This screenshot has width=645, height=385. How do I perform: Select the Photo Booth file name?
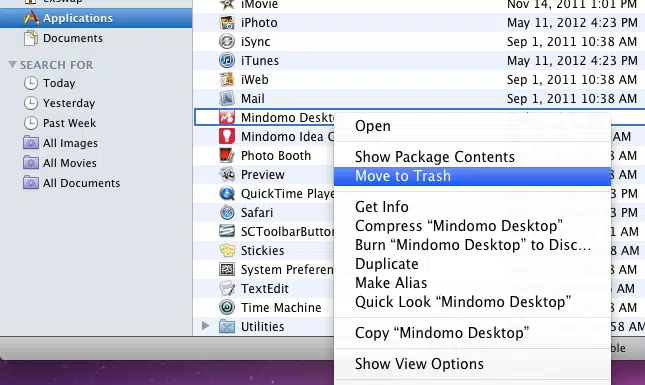click(x=276, y=155)
